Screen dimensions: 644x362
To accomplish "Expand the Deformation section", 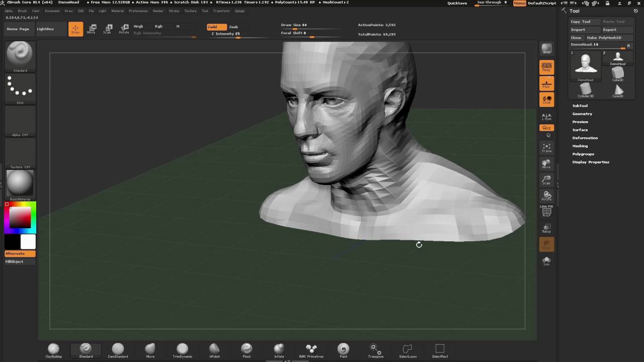I will 585,138.
